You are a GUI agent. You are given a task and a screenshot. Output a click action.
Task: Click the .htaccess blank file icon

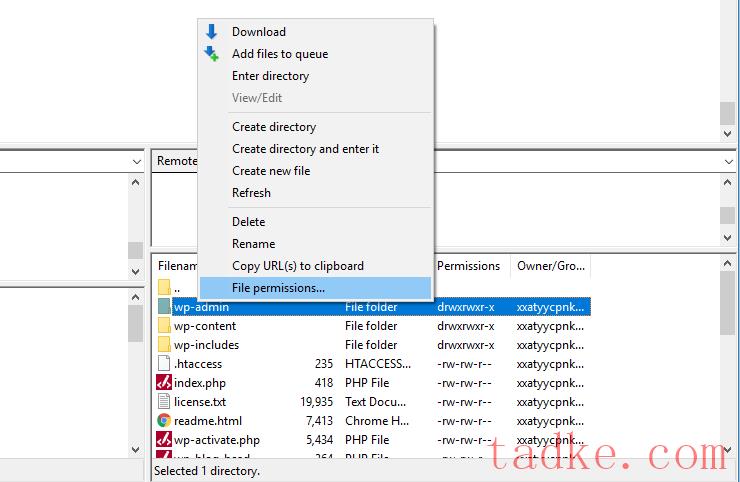[164, 364]
